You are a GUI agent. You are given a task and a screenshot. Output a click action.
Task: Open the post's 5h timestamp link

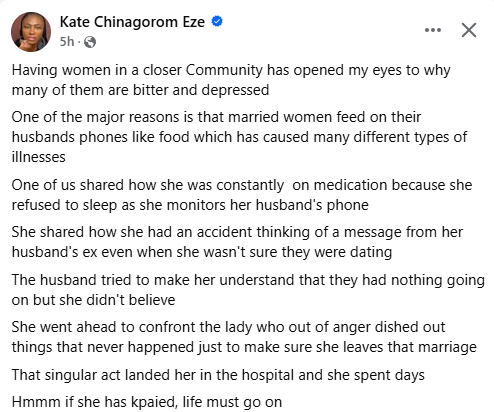[x=67, y=42]
